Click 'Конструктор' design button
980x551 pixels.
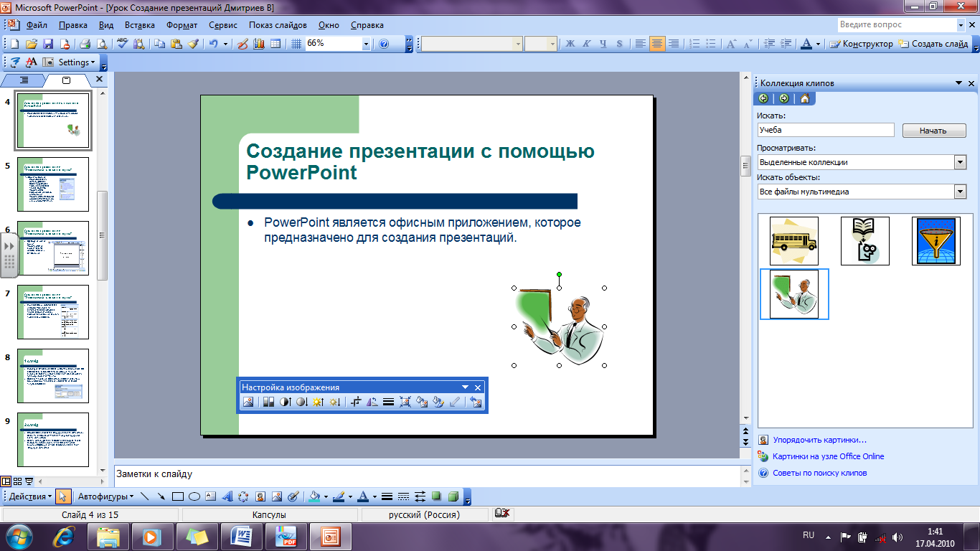pos(861,44)
